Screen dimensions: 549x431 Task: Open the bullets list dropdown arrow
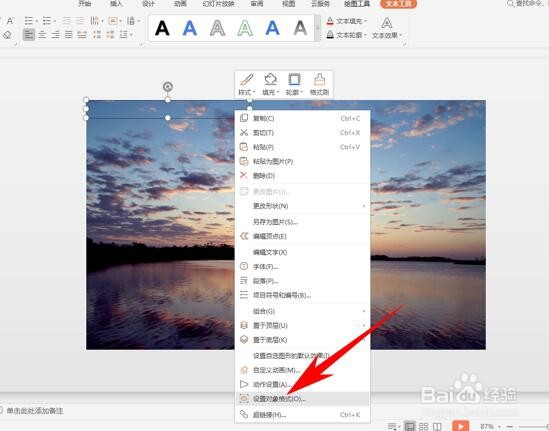pos(37,21)
